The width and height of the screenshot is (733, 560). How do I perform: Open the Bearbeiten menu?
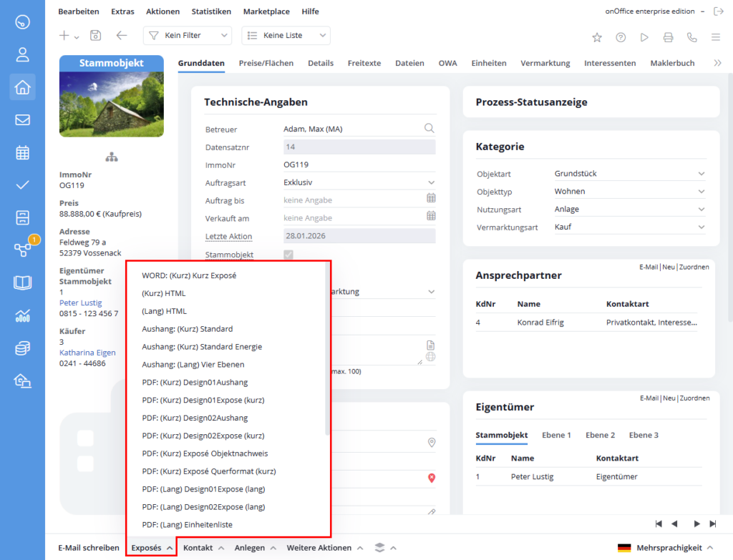79,11
